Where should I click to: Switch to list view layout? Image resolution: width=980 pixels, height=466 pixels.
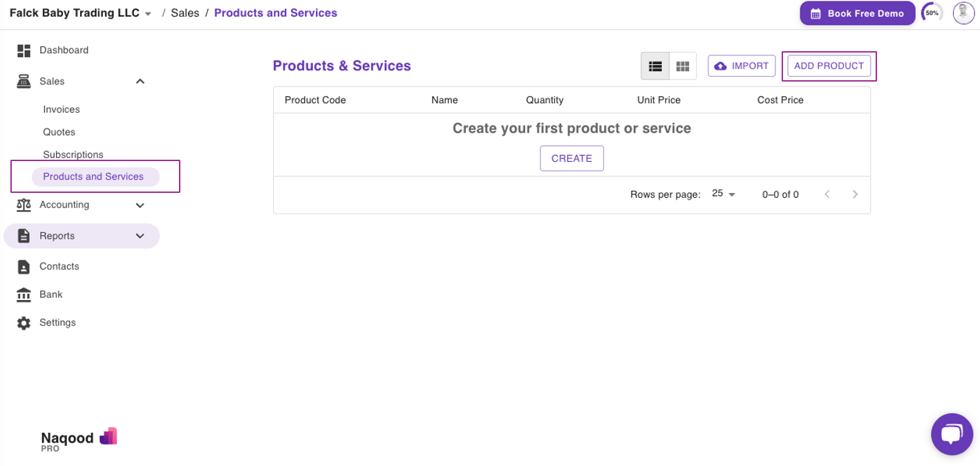[655, 66]
